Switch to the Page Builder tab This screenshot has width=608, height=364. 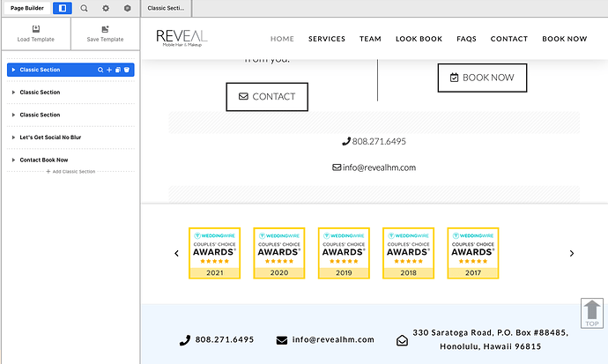[29, 8]
